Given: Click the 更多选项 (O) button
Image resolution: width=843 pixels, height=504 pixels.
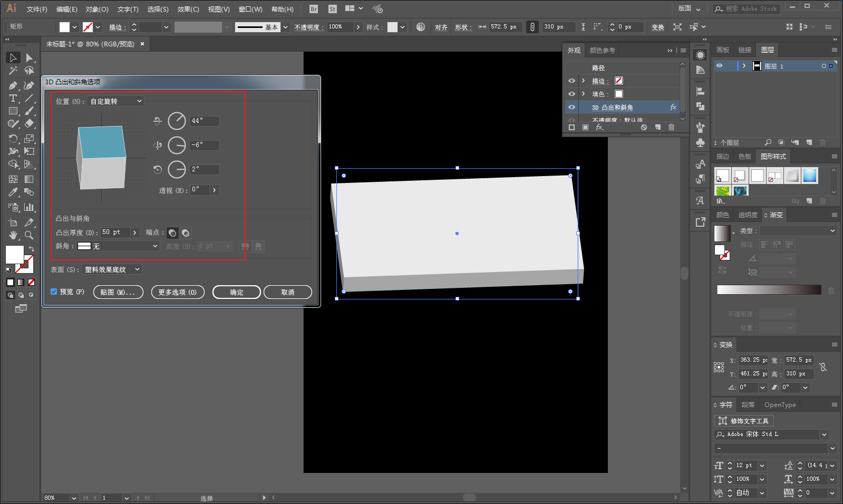Looking at the screenshot, I should (x=178, y=292).
